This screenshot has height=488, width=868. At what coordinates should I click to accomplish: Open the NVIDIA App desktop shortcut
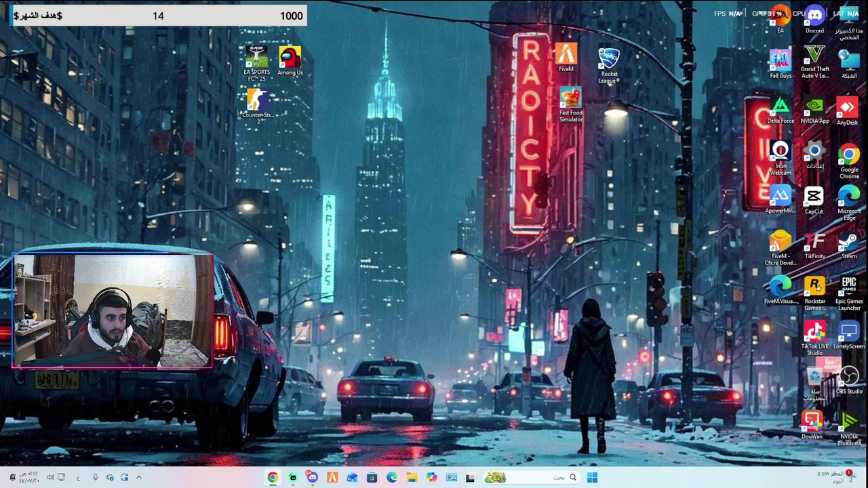click(814, 110)
